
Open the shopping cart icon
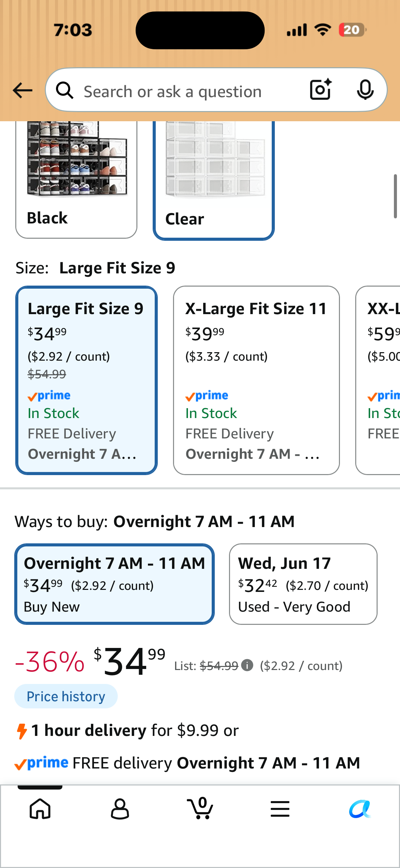click(x=200, y=808)
